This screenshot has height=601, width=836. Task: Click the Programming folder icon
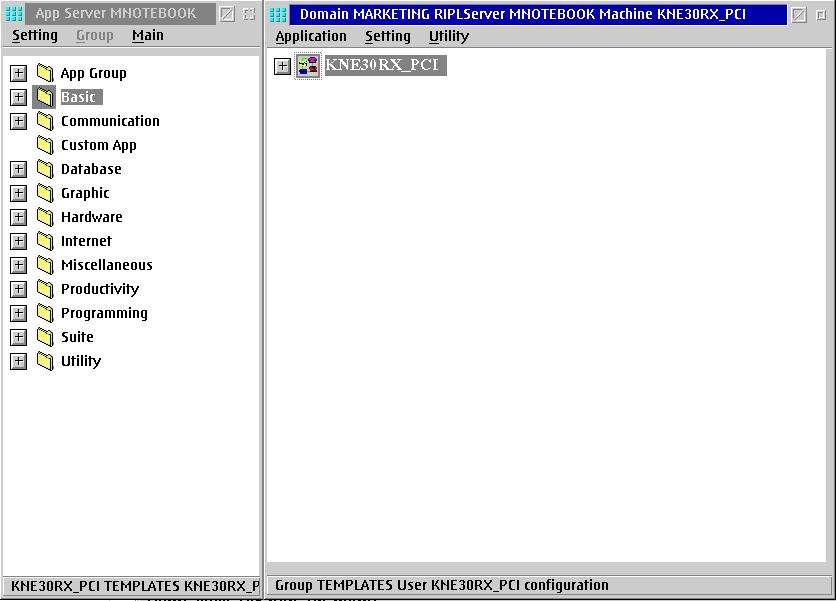coord(45,313)
